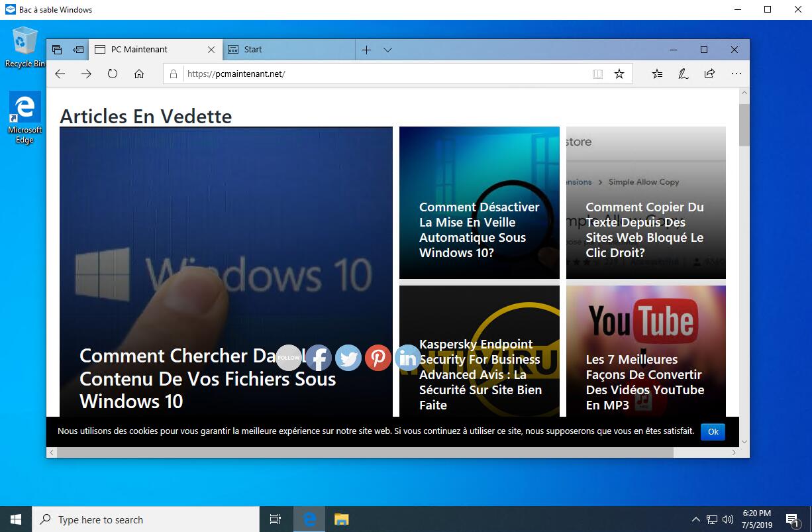Click the LinkedIn share icon
Viewport: 812px width, 532px height.
point(407,358)
